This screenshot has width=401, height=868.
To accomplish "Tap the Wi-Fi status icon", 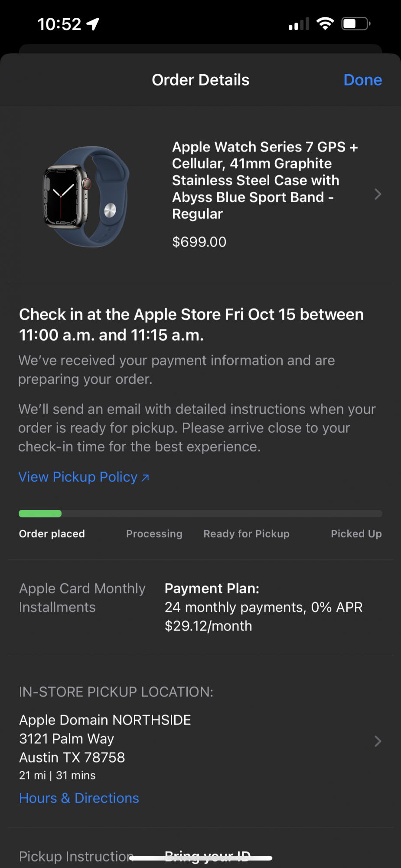I will point(325,23).
